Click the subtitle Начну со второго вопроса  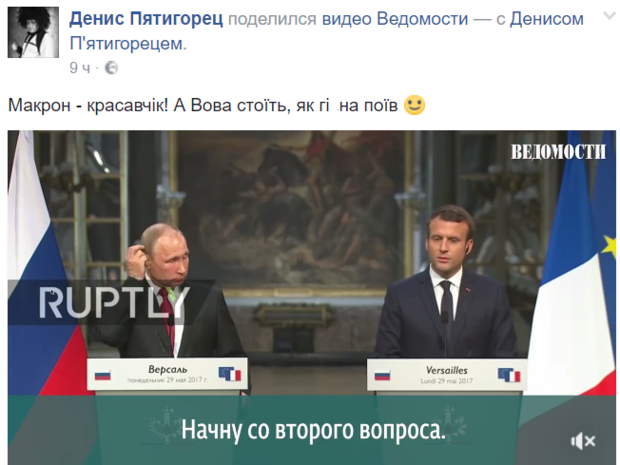tap(313, 430)
